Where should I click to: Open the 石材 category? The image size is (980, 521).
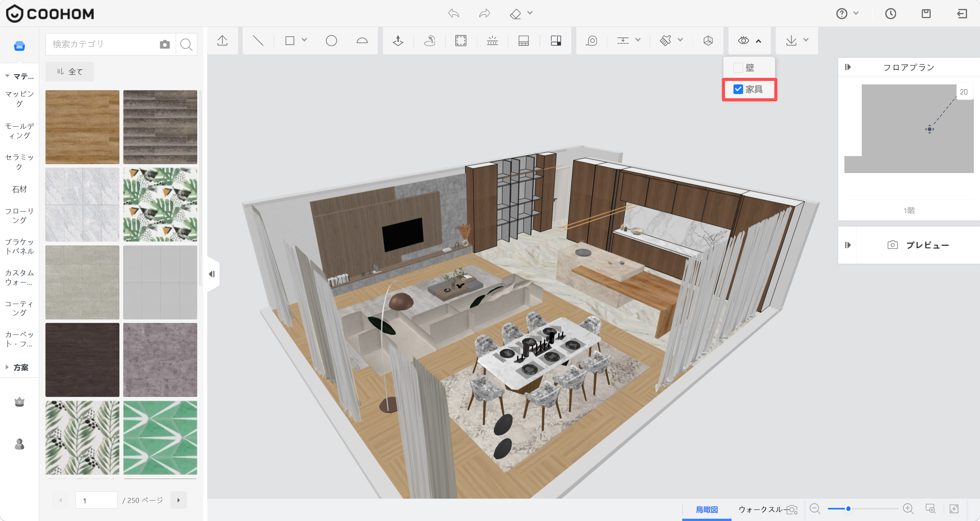coord(19,189)
